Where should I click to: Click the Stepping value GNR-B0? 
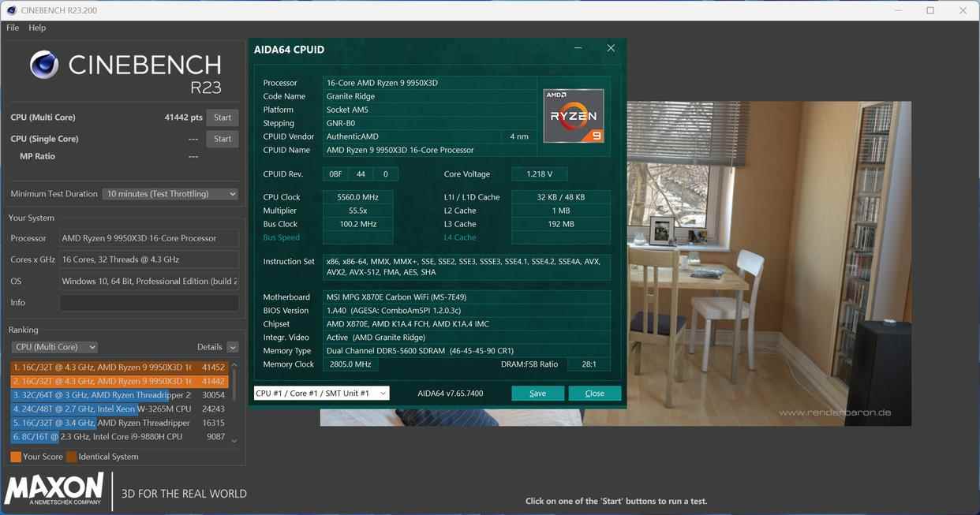pos(342,123)
